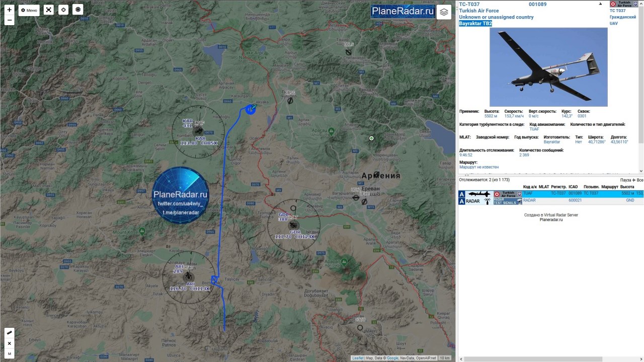The height and width of the screenshot is (362, 644).
Task: Zoom out the map with minus button
Action: point(9,21)
